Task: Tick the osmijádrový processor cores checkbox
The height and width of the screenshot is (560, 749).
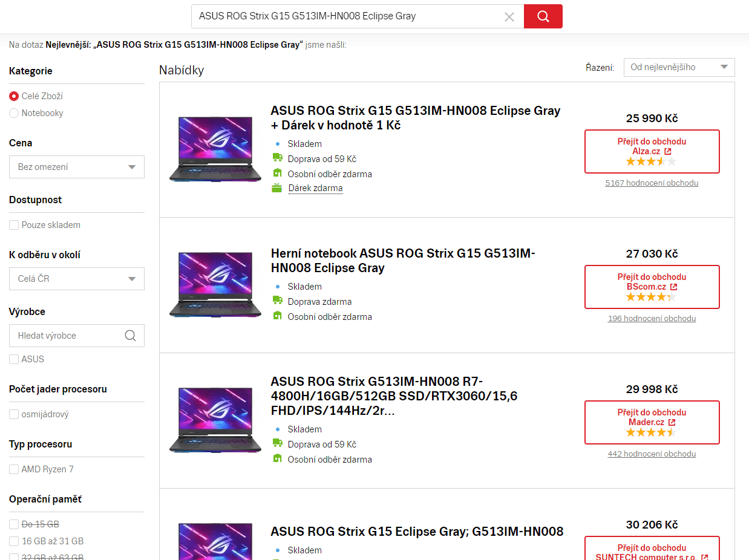Action: (14, 414)
